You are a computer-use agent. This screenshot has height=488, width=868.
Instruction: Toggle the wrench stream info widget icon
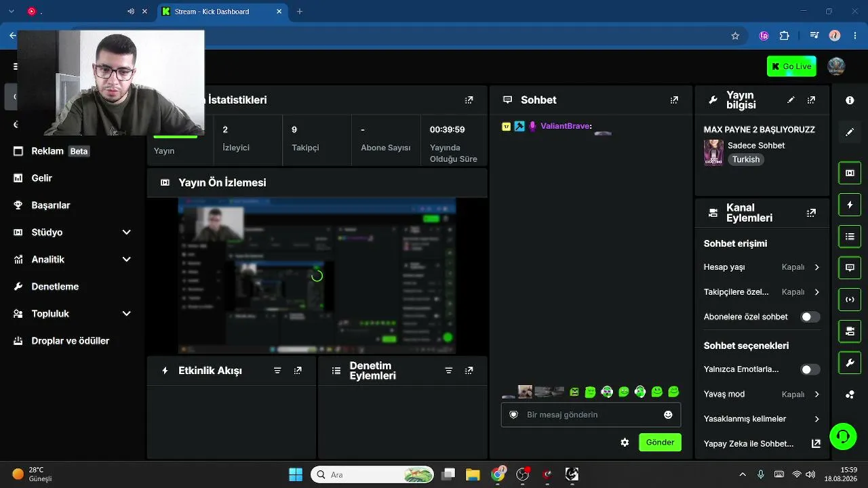(850, 363)
